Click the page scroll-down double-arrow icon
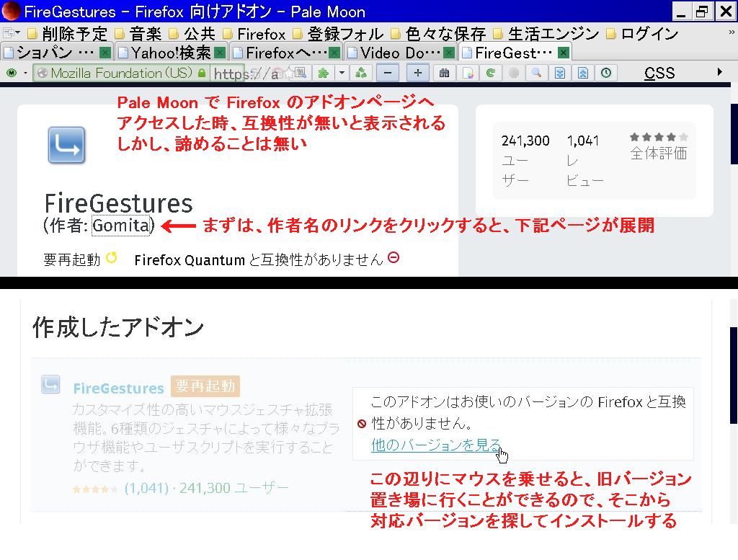 click(x=559, y=73)
